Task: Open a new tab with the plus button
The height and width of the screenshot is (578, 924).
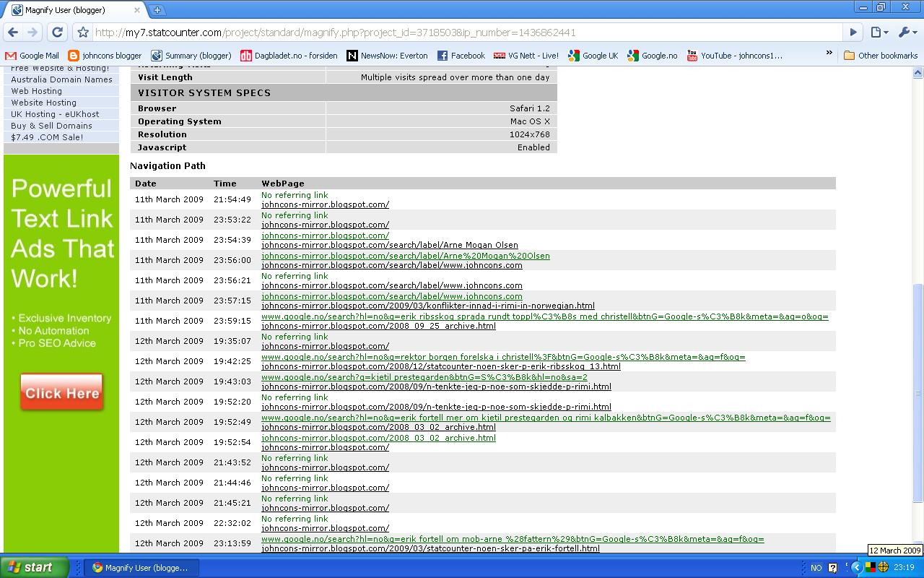Action: 157,10
